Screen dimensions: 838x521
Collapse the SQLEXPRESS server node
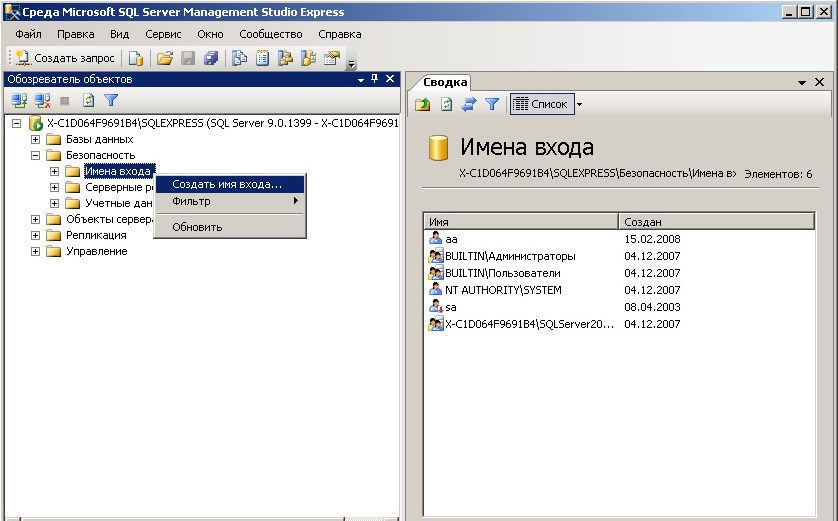(x=17, y=123)
